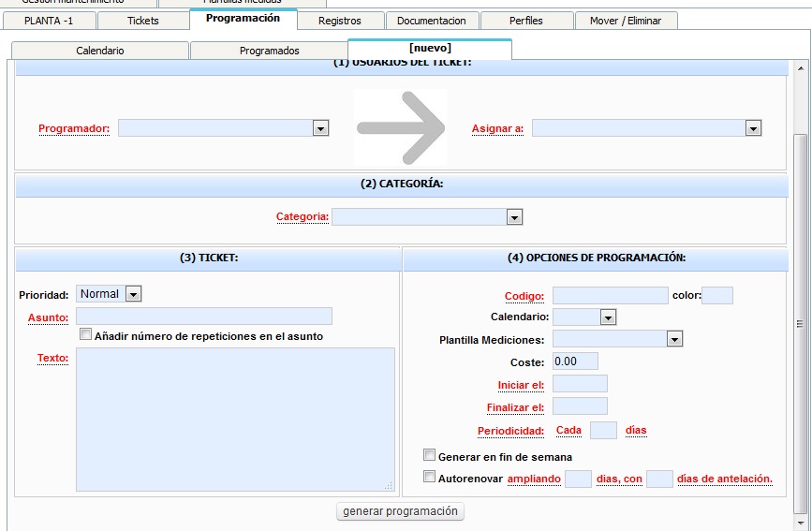
Task: Open the Categoria dropdown list
Action: click(514, 217)
